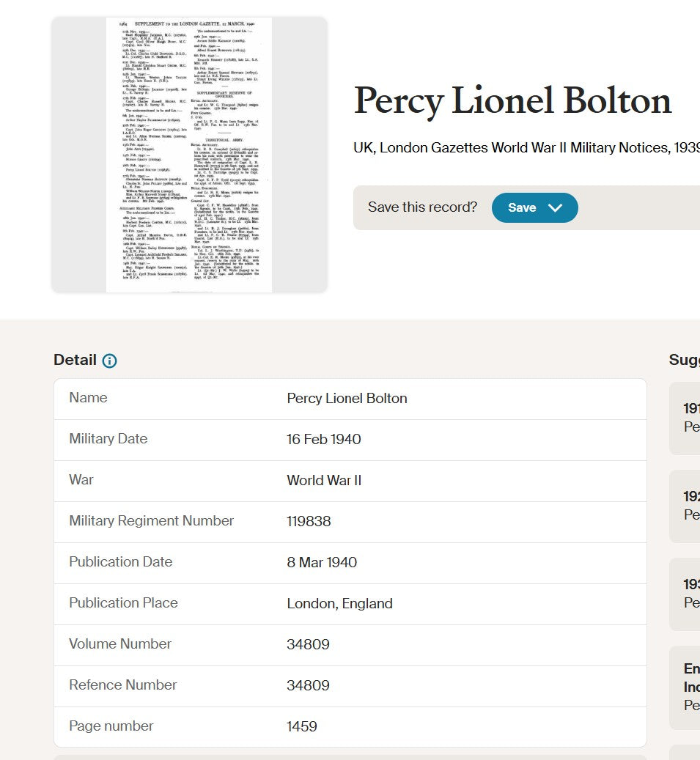
Task: Save this record with Save button
Action: pos(522,208)
